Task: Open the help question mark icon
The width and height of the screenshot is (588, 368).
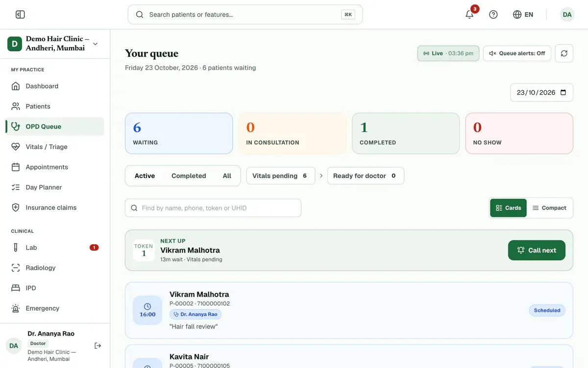Action: [x=493, y=15]
